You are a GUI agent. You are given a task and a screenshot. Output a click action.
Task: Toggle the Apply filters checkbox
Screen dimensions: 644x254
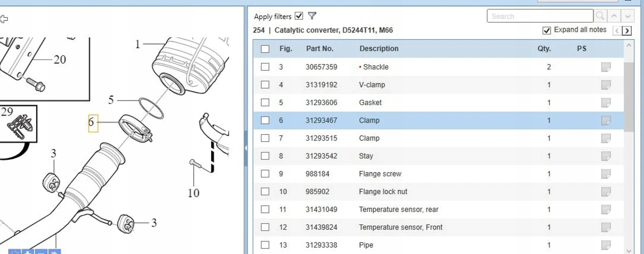click(x=299, y=16)
